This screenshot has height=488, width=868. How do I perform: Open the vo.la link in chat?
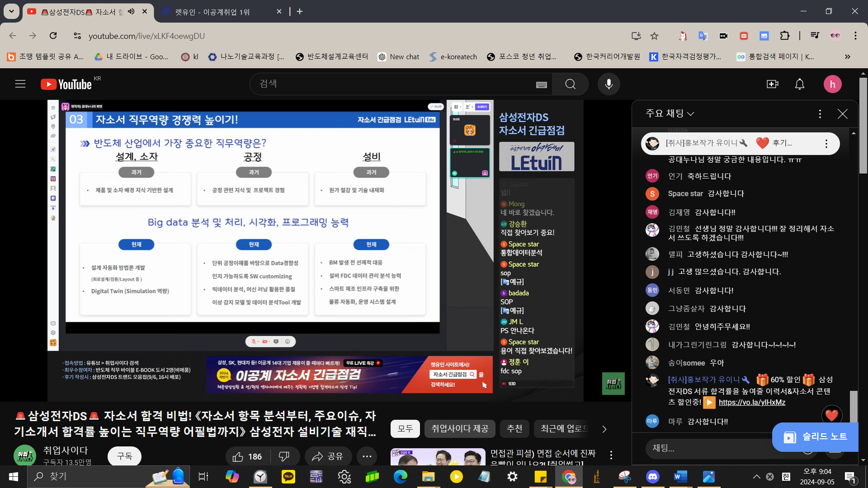tap(751, 402)
